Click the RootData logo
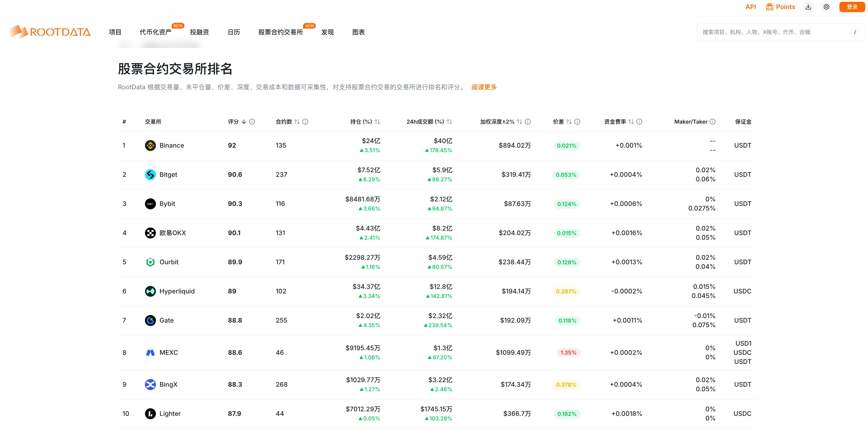868x435 pixels. [50, 32]
